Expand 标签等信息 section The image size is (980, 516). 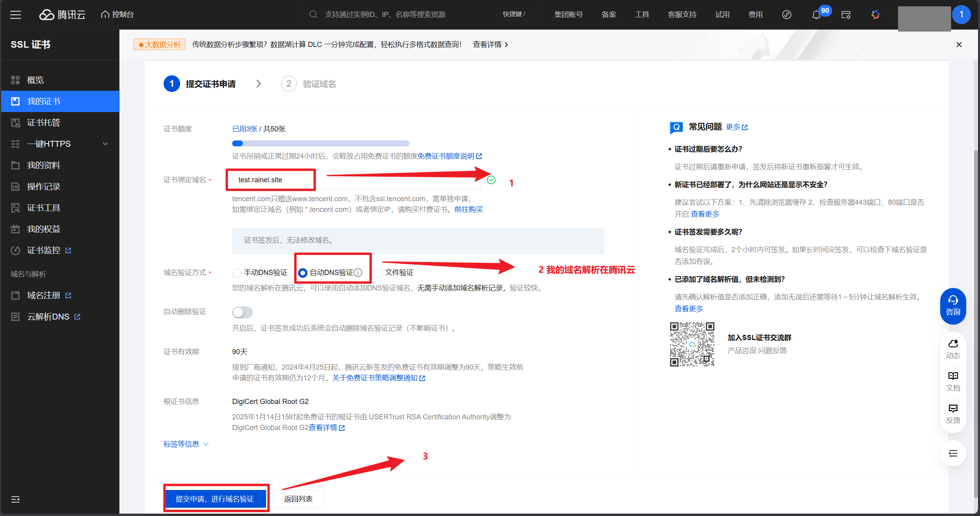point(186,444)
